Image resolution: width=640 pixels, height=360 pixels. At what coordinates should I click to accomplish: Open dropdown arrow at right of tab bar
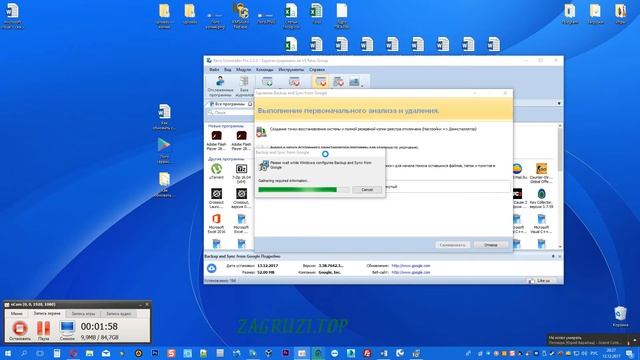[559, 104]
